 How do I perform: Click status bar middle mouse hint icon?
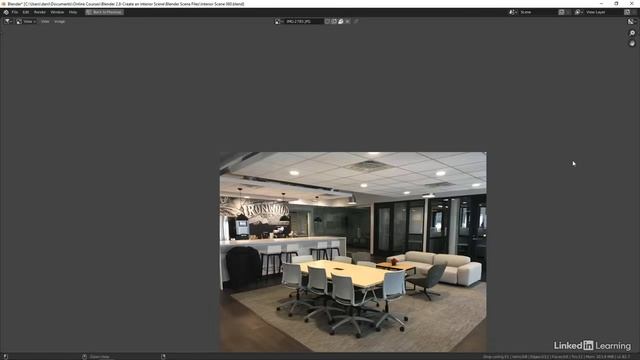tap(84, 357)
